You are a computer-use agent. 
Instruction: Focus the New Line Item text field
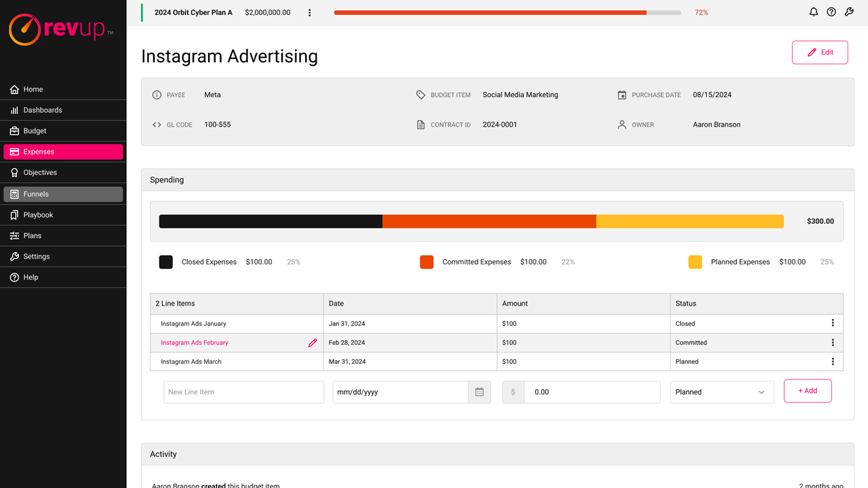click(243, 392)
